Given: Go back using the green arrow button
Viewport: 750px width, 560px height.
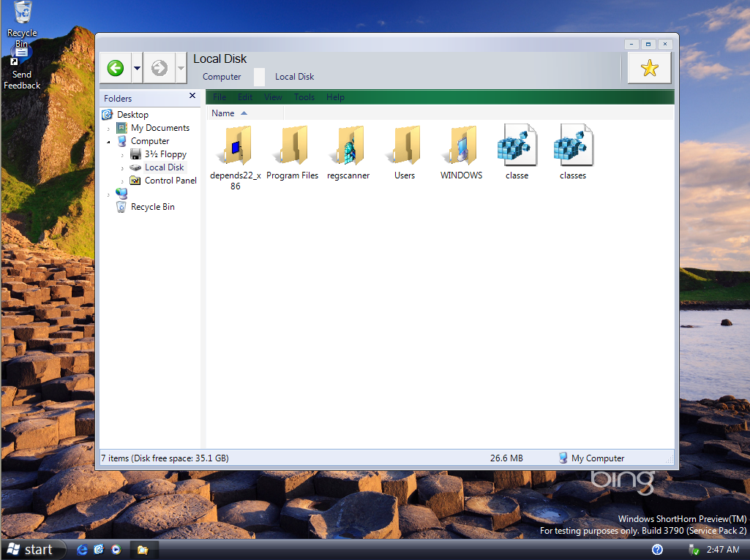Looking at the screenshot, I should (x=116, y=68).
